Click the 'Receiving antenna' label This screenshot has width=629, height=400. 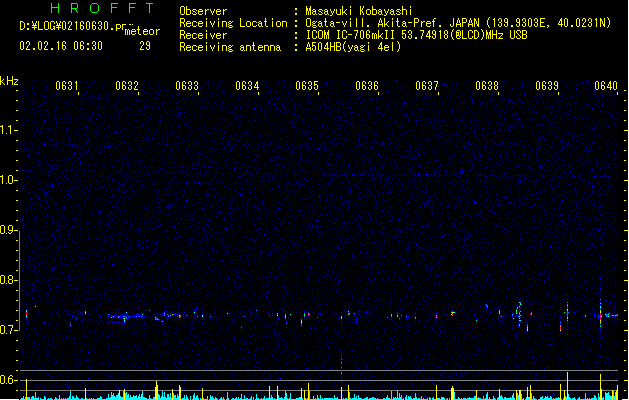coord(230,47)
